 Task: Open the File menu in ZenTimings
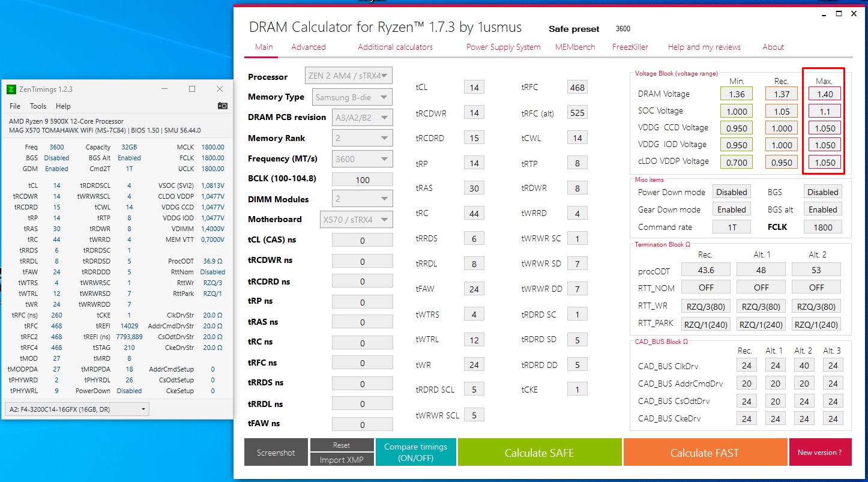pyautogui.click(x=15, y=106)
